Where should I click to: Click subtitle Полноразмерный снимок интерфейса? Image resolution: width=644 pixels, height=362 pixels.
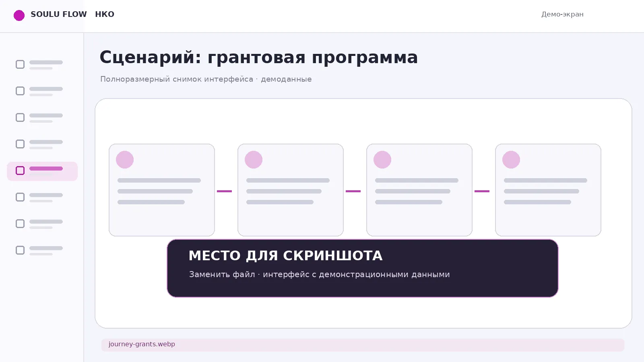pyautogui.click(x=177, y=79)
